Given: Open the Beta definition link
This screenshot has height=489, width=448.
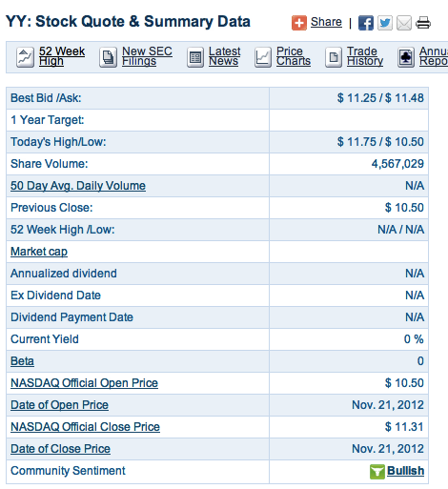Looking at the screenshot, I should (x=22, y=361).
